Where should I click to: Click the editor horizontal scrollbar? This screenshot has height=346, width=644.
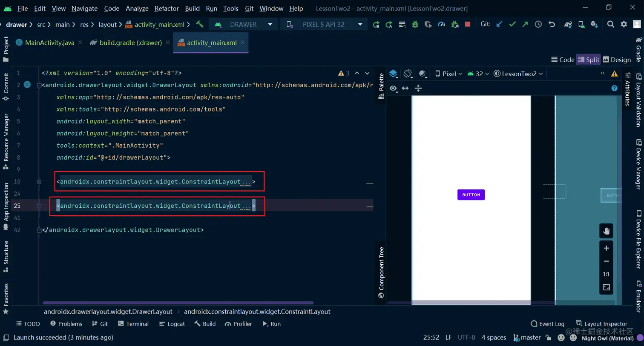coord(178,303)
